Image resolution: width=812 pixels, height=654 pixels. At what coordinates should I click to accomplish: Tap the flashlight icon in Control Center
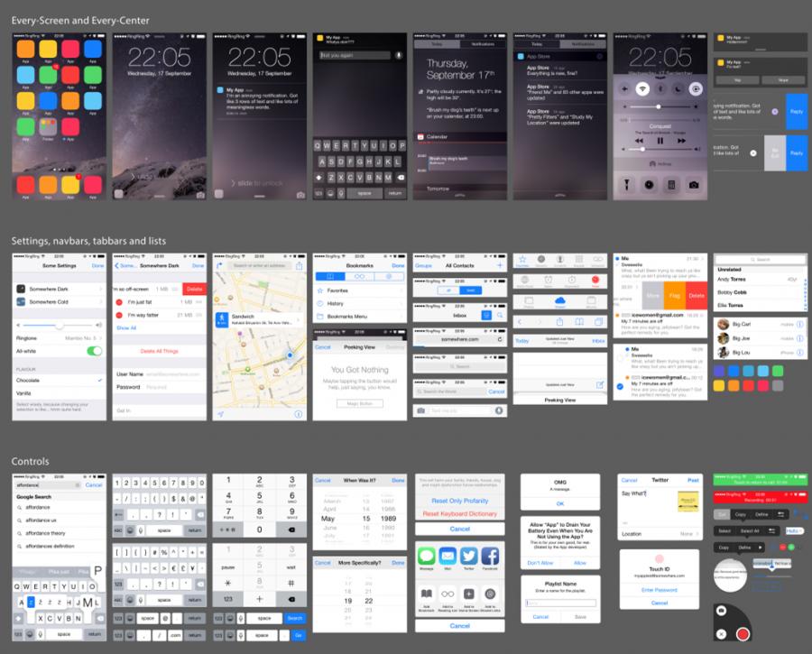[626, 184]
